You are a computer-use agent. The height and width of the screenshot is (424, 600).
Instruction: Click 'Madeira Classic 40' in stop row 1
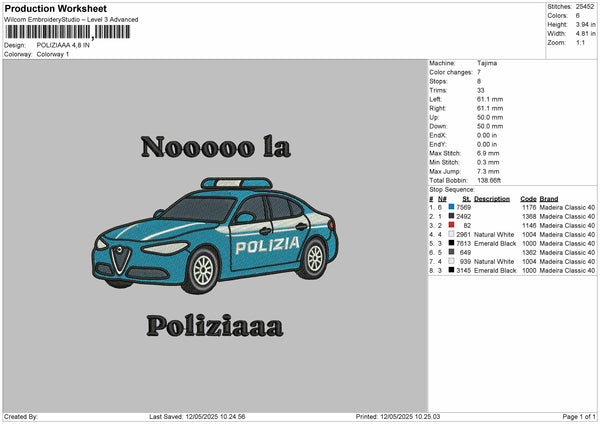tap(567, 207)
